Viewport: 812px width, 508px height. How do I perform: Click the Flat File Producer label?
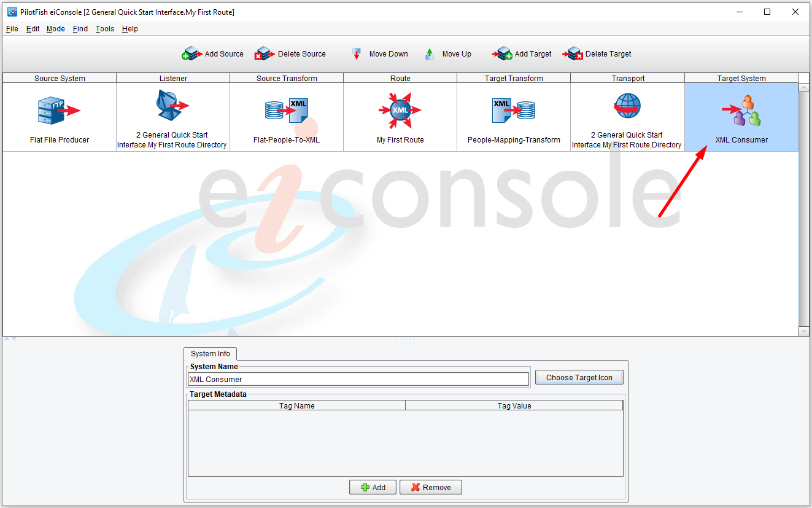point(60,140)
